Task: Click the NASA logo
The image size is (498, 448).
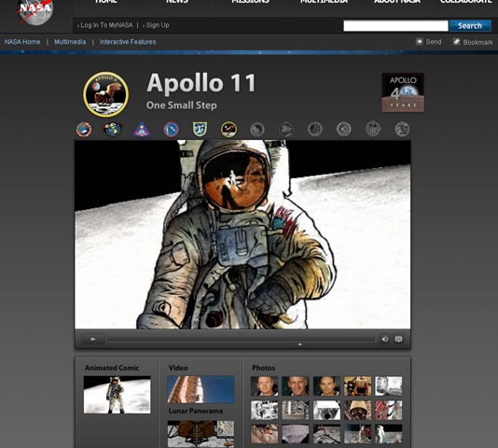Action: pyautogui.click(x=35, y=11)
